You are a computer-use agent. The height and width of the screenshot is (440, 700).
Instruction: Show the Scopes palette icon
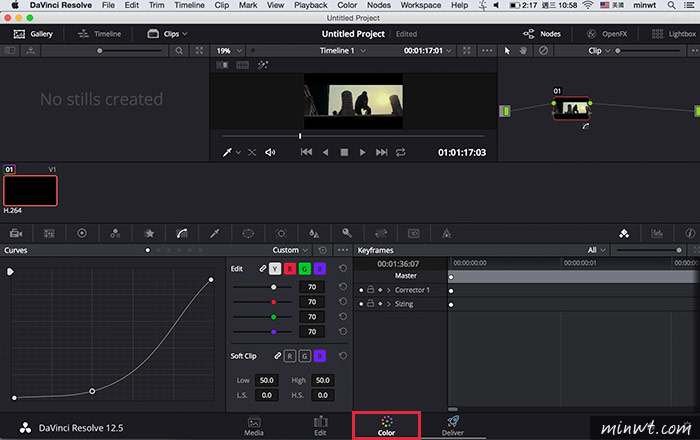[x=657, y=233]
